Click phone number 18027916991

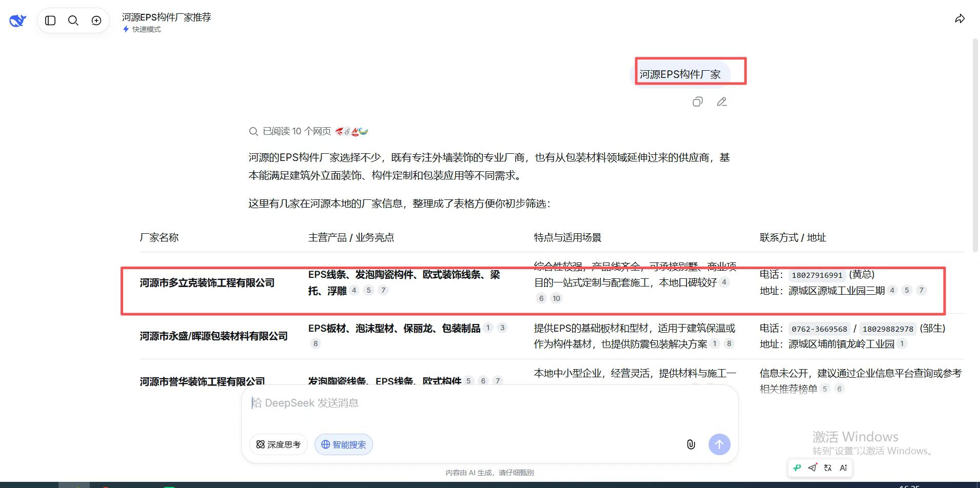point(817,275)
